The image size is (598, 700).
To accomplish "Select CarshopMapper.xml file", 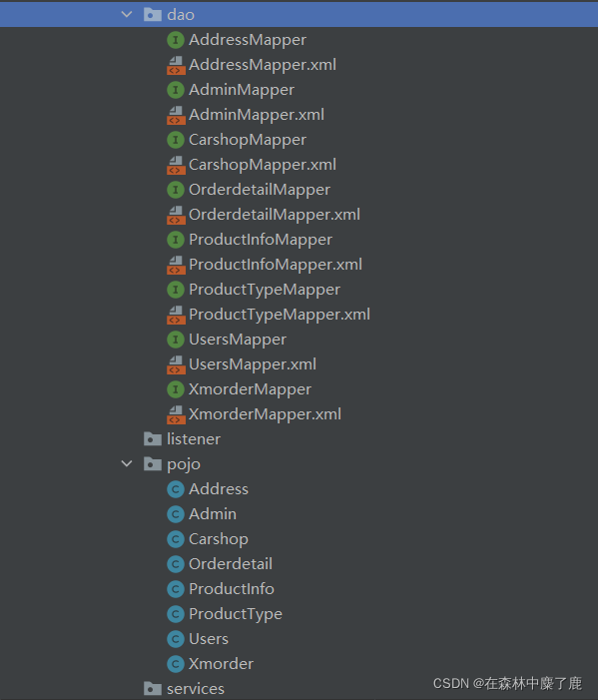I will (263, 165).
